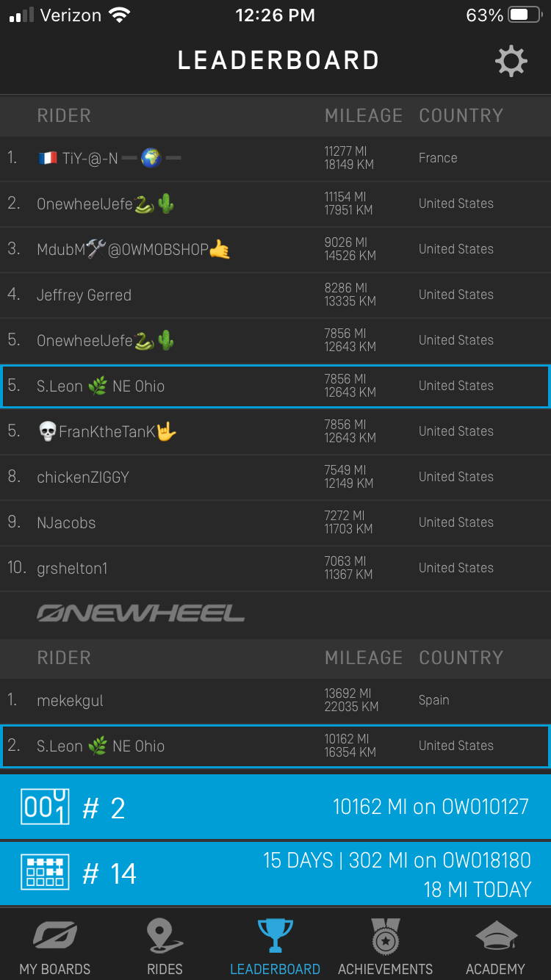
Task: Tap the Leaderboard trophy icon
Action: pos(275,936)
